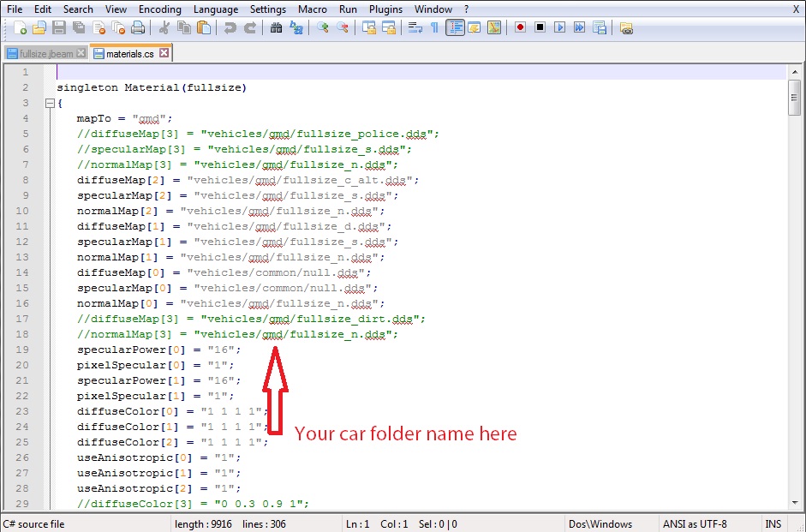Toggle the indent guide button
The height and width of the screenshot is (532, 806).
tap(455, 27)
